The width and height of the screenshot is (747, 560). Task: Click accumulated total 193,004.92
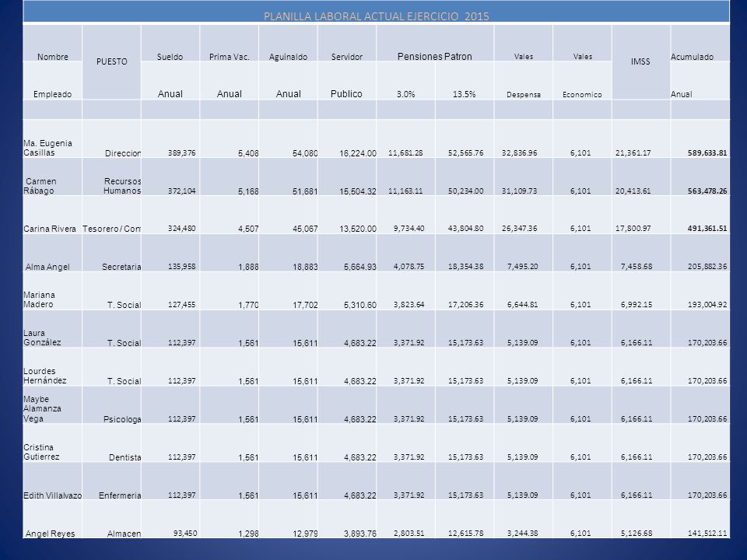707,305
